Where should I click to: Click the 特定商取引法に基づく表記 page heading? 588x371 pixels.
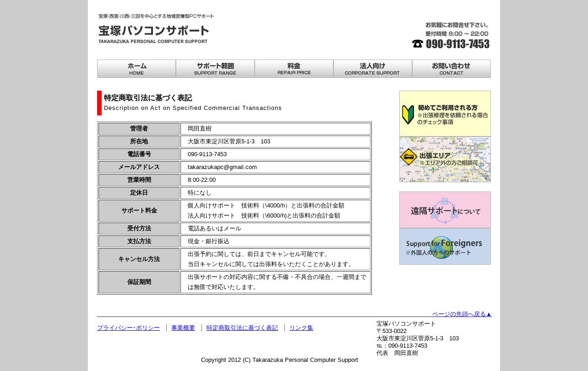[148, 98]
